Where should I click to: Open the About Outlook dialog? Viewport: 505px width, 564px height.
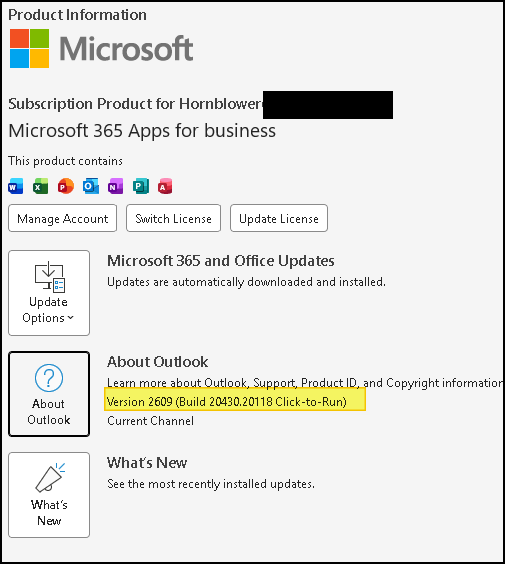49,394
